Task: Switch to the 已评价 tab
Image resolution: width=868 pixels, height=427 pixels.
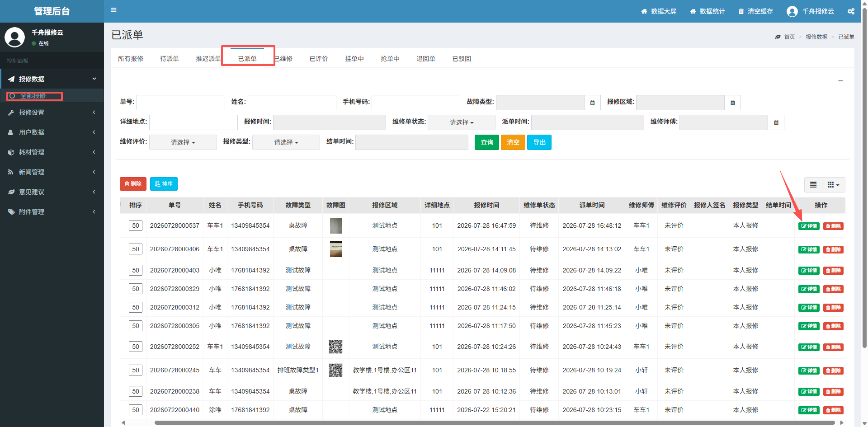Action: click(x=319, y=59)
